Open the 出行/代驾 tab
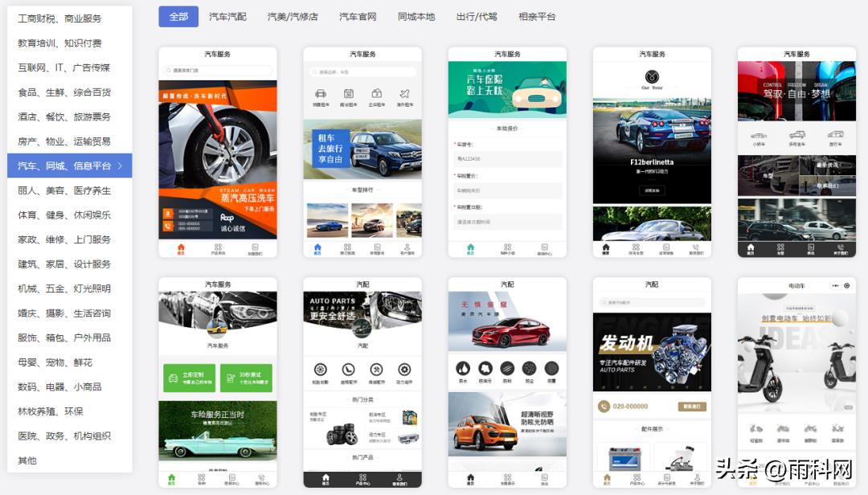The width and height of the screenshot is (868, 495). (477, 17)
